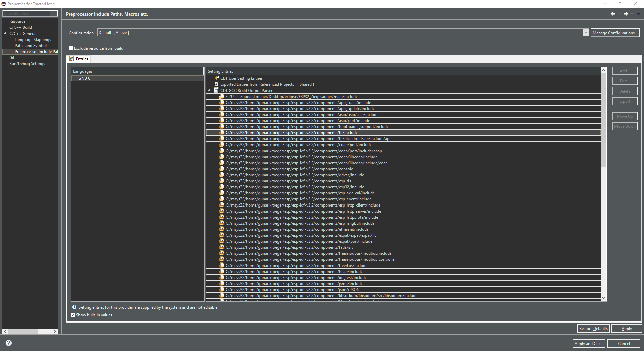Click Manage Configurations button
The width and height of the screenshot is (644, 351).
click(x=615, y=33)
